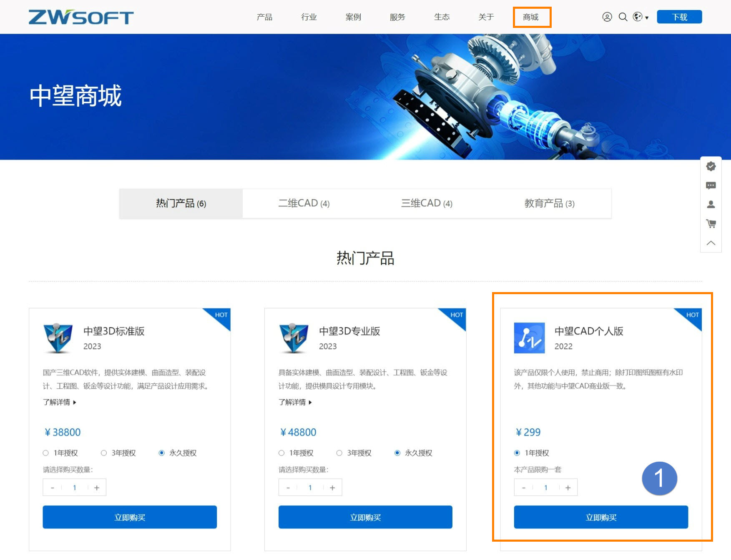This screenshot has height=560, width=731.
Task: Click quantity field of 中望CAD个人版
Action: pos(546,487)
